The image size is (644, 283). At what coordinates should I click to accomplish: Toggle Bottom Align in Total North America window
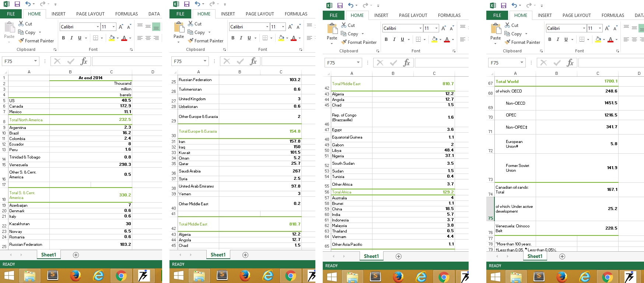(x=156, y=27)
